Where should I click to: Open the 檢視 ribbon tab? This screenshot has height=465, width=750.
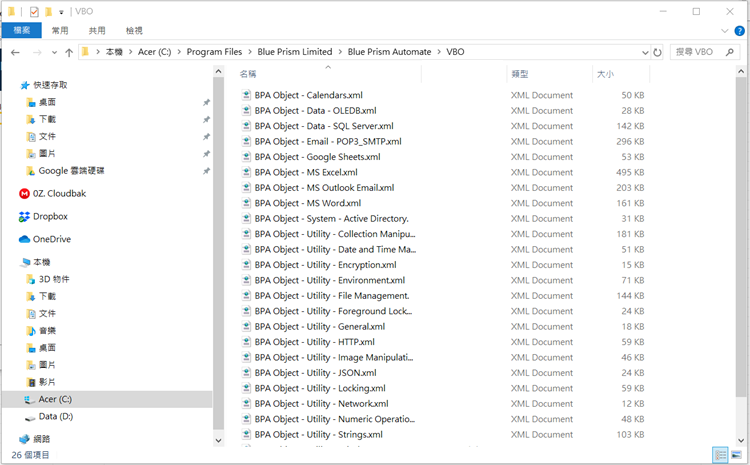(x=134, y=30)
